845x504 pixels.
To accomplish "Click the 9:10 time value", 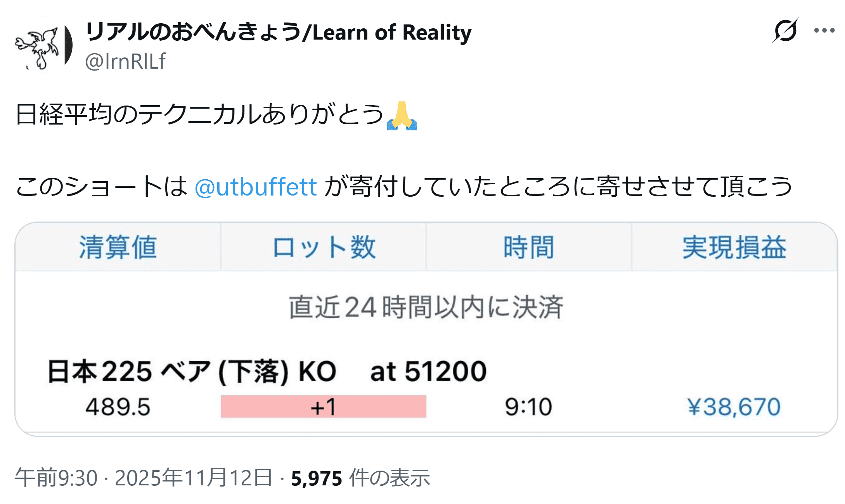I will [x=528, y=407].
